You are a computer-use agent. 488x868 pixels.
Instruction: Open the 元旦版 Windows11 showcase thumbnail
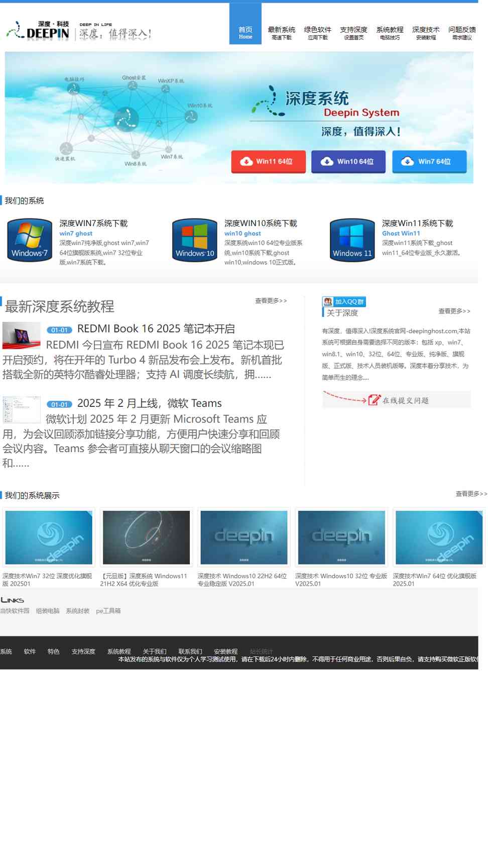146,537
